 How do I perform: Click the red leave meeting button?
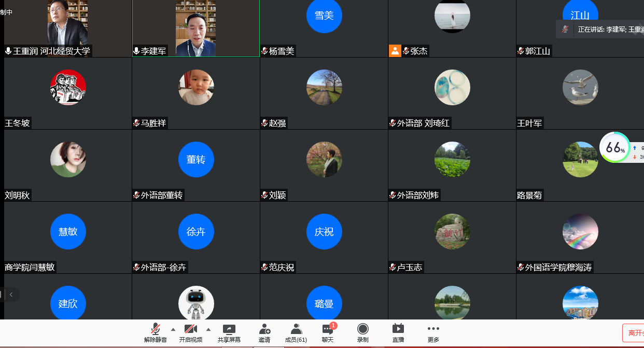[634, 333]
